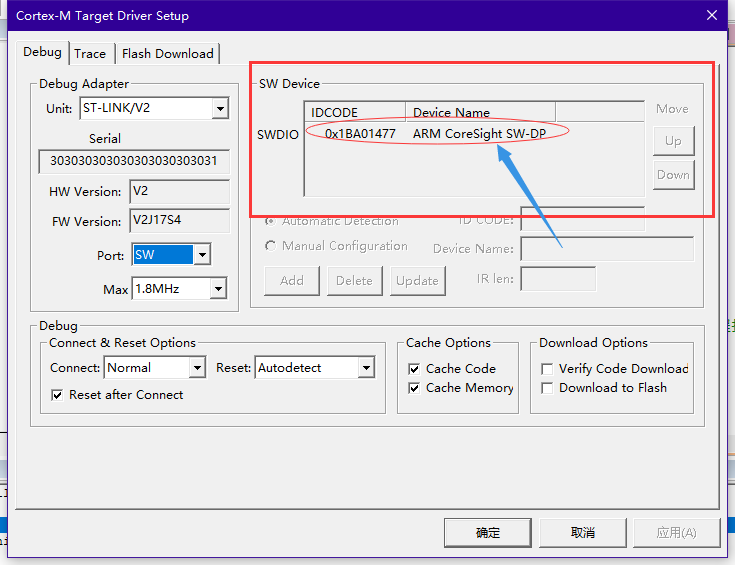Click the Serial number field
The height and width of the screenshot is (565, 735).
tap(134, 161)
